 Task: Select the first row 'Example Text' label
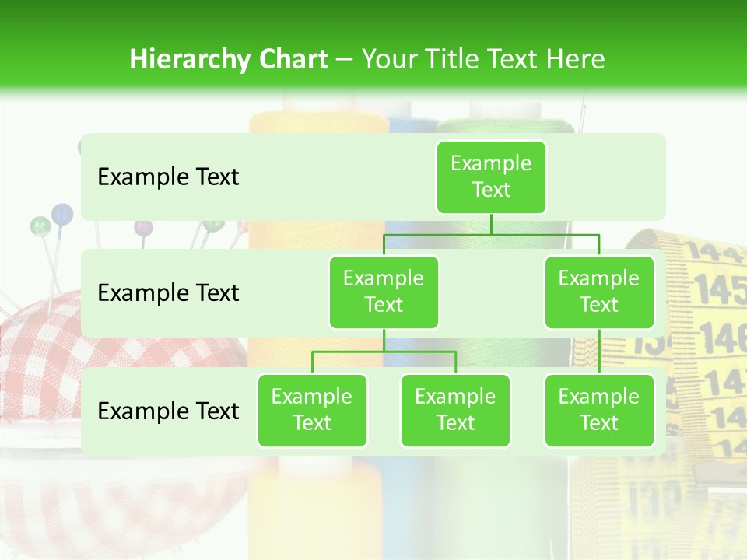pyautogui.click(x=168, y=177)
